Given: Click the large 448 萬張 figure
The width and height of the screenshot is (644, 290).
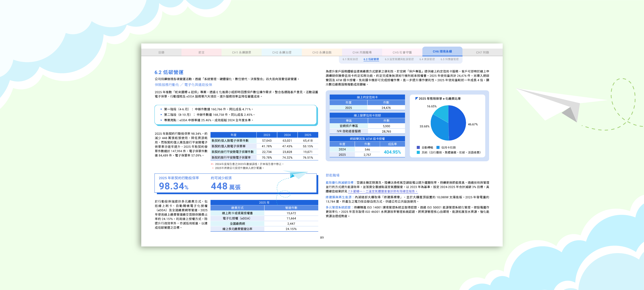Looking at the screenshot, I should [x=226, y=186].
